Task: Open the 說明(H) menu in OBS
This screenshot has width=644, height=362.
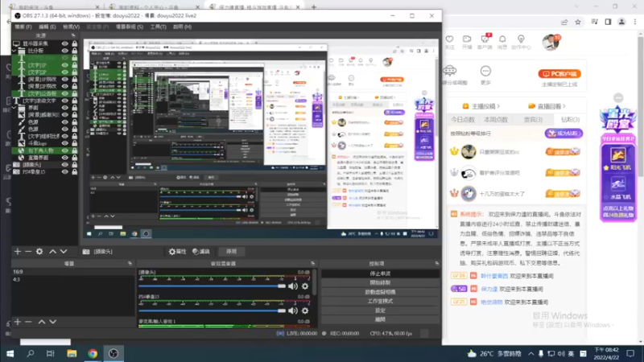Action: tap(182, 27)
